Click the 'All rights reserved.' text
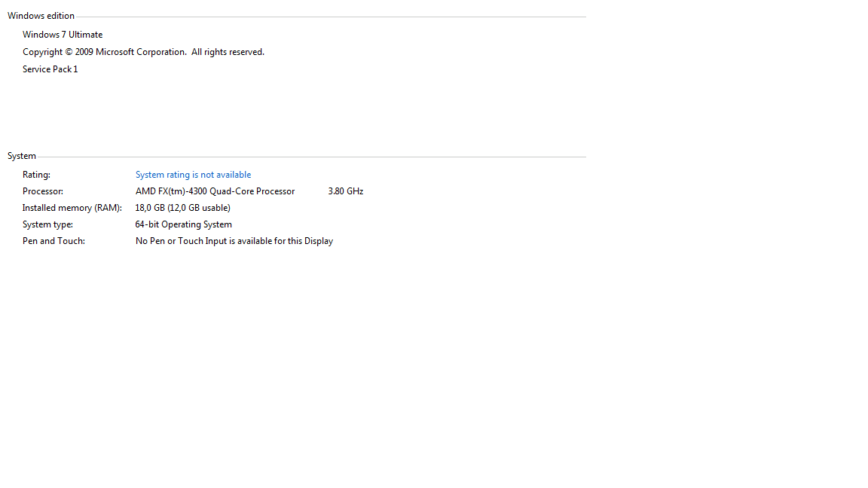Viewport: 868px width, 488px height. point(228,52)
